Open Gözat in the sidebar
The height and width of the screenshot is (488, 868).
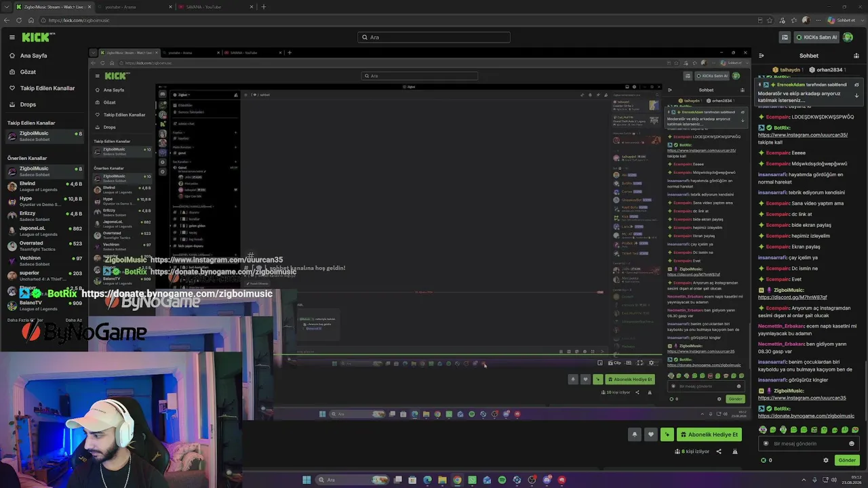click(x=28, y=72)
